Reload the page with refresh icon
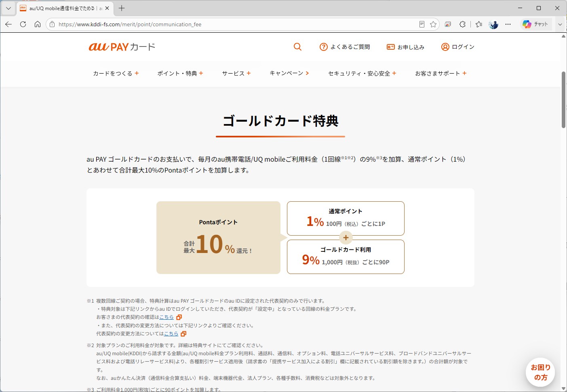567x392 pixels. pos(23,24)
